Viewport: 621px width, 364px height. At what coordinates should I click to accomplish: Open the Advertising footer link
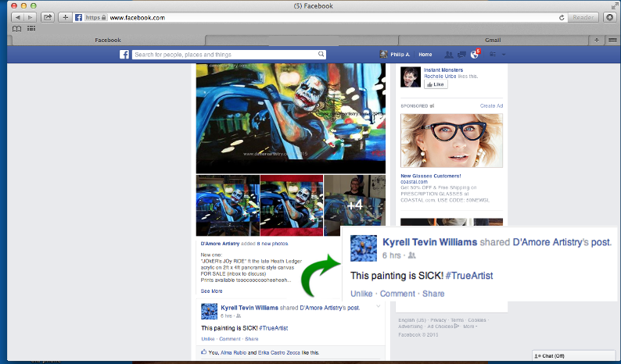click(x=411, y=327)
